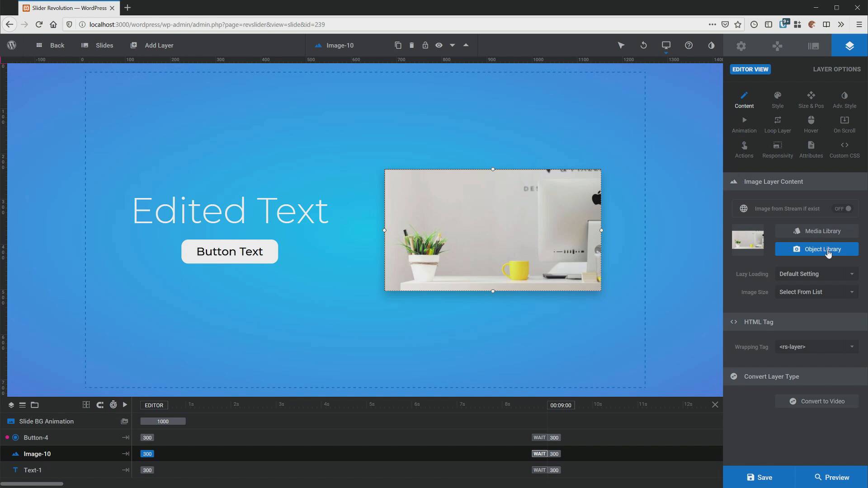Click the play preview icon above the timeline
This screenshot has width=868, height=488.
[x=125, y=405]
